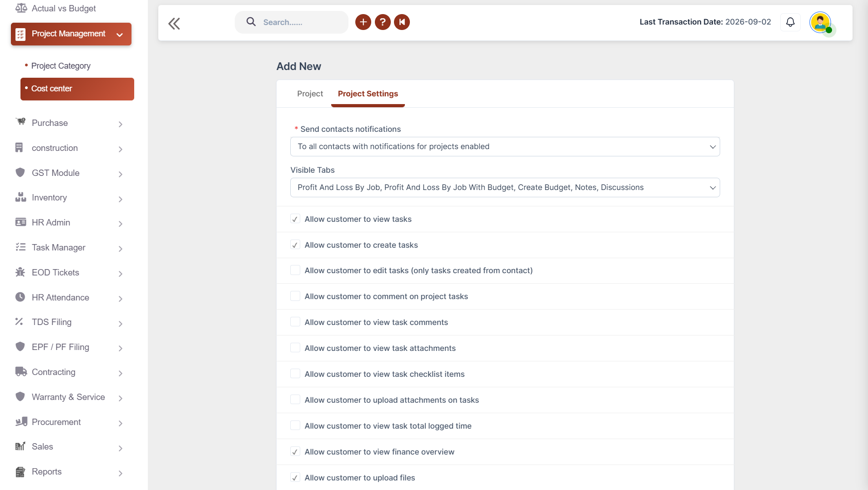Open user profile avatar
868x490 pixels.
(x=820, y=22)
